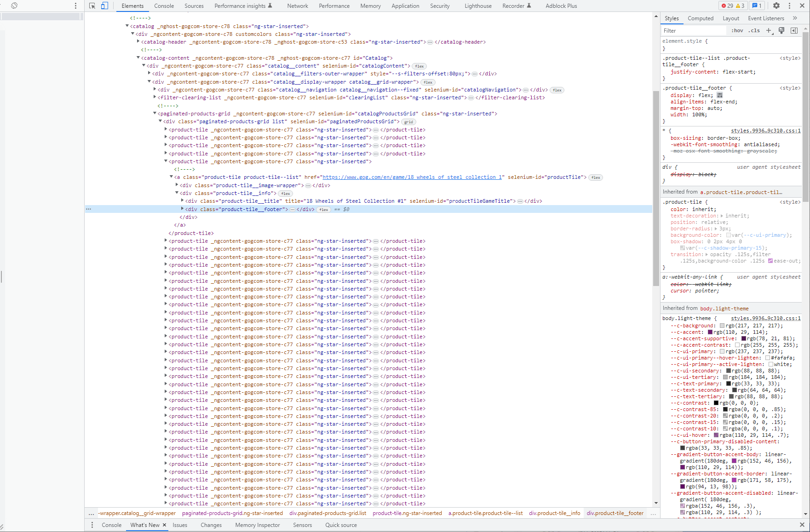Switch to the Console tab
810x532 pixels.
point(164,6)
